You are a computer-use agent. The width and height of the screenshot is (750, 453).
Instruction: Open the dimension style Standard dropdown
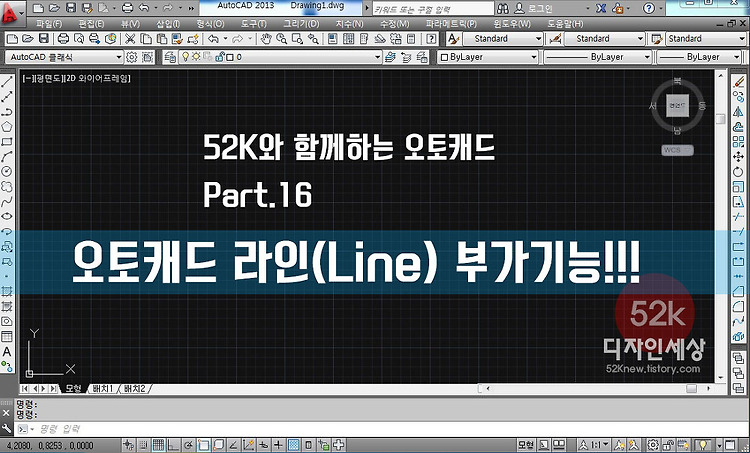(x=604, y=39)
